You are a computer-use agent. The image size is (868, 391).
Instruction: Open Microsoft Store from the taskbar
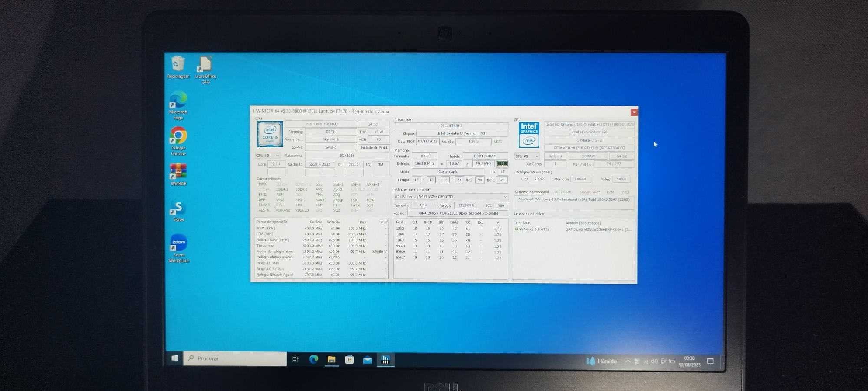click(349, 359)
